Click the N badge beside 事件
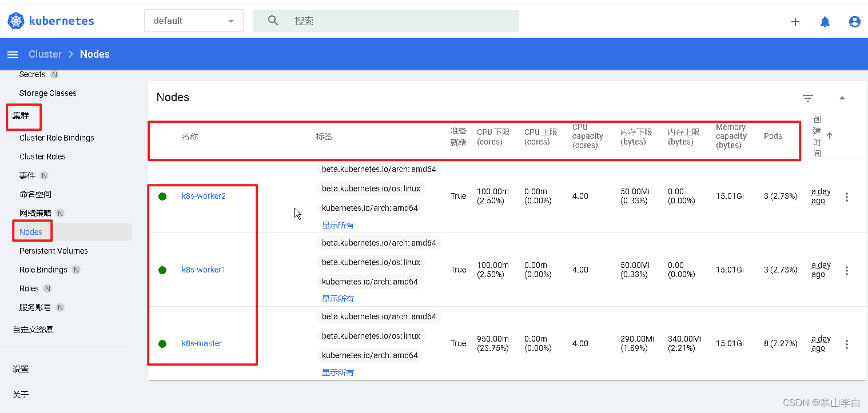This screenshot has width=868, height=413. point(44,175)
